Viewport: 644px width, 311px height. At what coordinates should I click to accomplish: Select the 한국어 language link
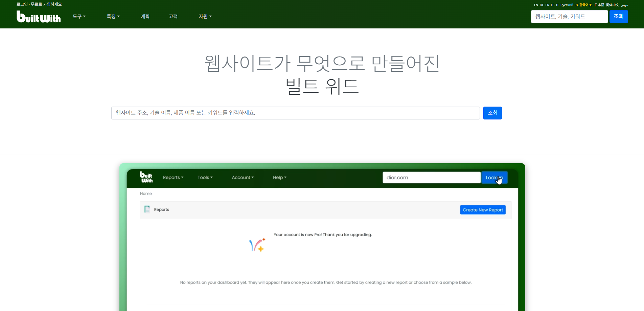tap(584, 5)
